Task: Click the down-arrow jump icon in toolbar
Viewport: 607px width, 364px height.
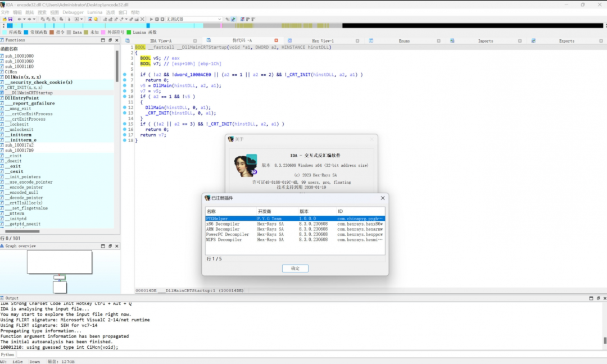Action: click(69, 19)
